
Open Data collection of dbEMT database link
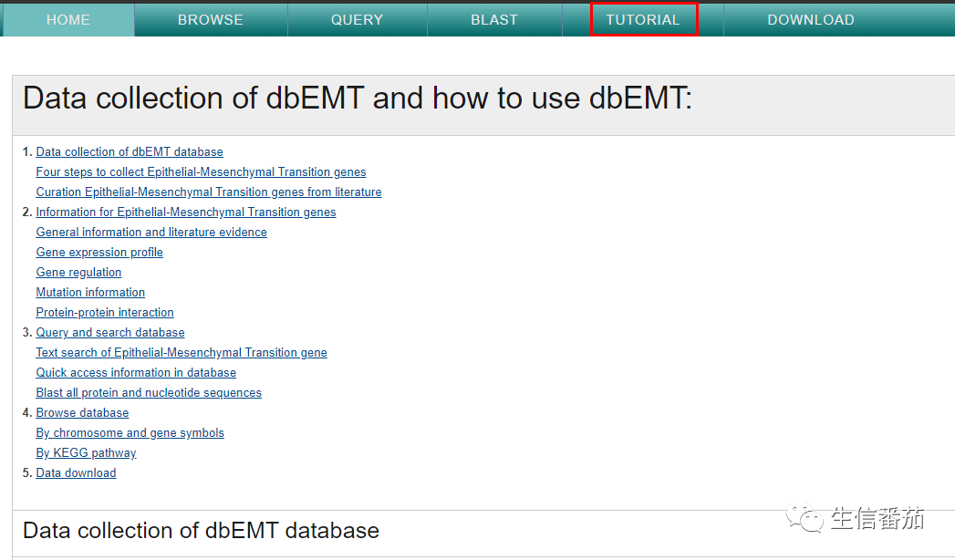pyautogui.click(x=130, y=152)
